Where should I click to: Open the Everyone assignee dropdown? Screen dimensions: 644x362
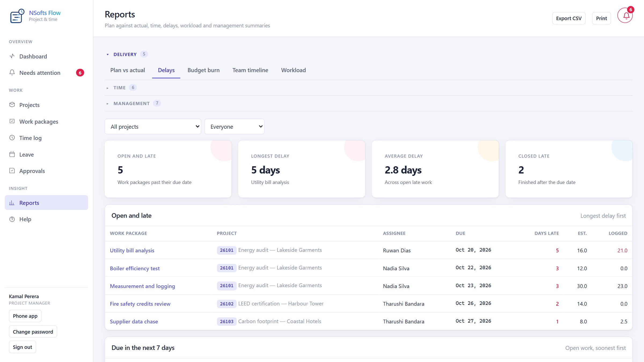[x=234, y=127]
